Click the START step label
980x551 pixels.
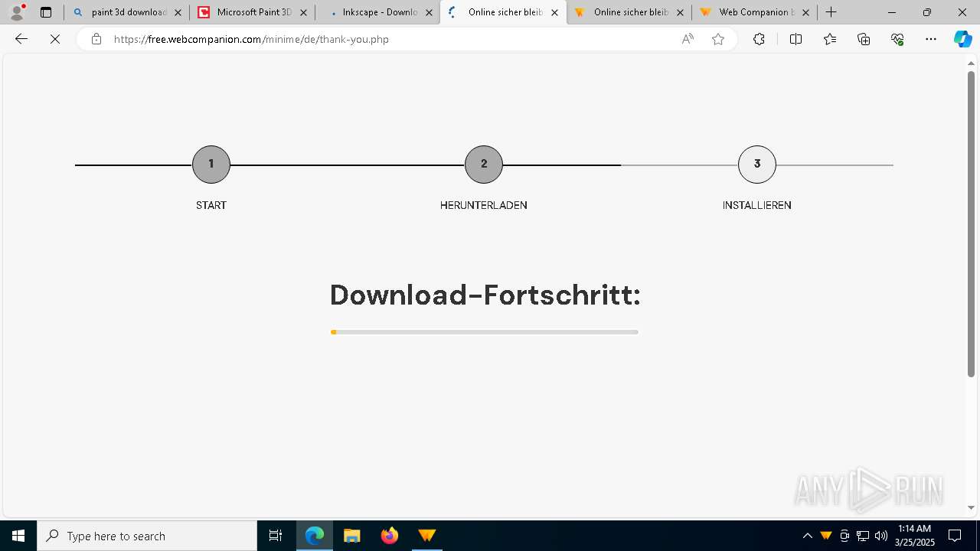point(211,205)
